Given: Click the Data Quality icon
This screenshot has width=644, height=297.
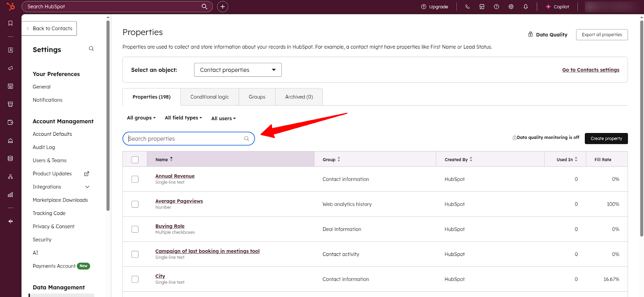Looking at the screenshot, I should click(x=530, y=35).
